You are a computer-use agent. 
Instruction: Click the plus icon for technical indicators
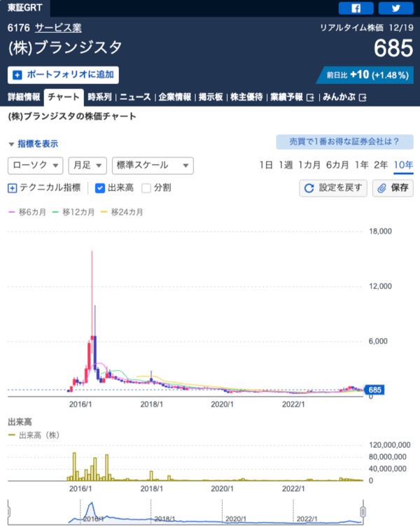point(12,188)
